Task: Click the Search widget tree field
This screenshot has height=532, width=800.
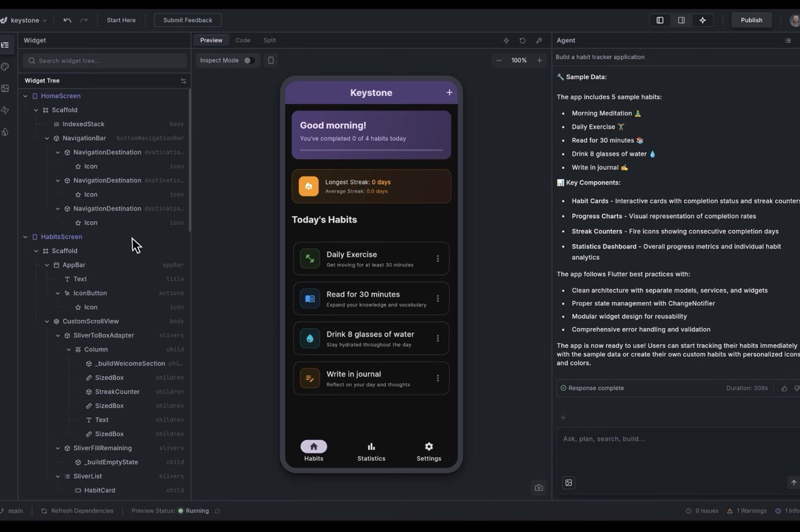Action: [105, 61]
